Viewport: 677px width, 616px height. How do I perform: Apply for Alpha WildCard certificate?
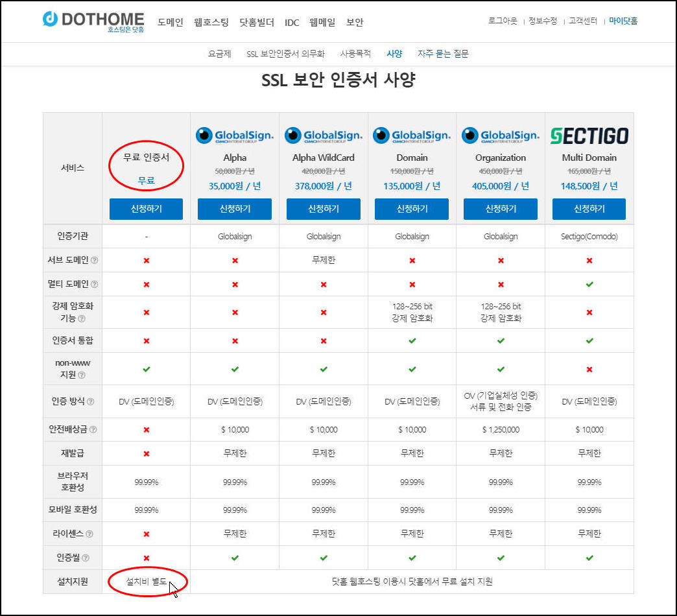pyautogui.click(x=324, y=209)
